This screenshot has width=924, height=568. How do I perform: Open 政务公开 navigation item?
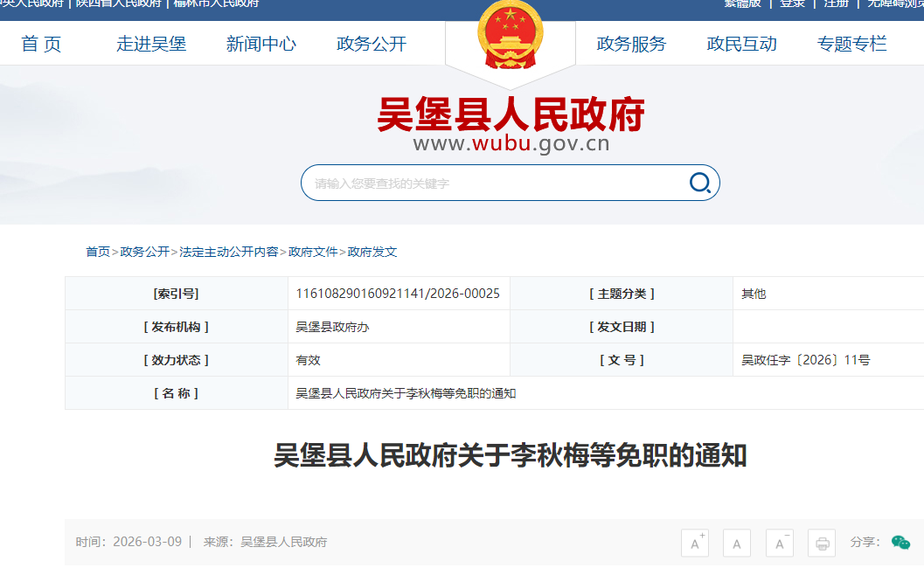372,44
